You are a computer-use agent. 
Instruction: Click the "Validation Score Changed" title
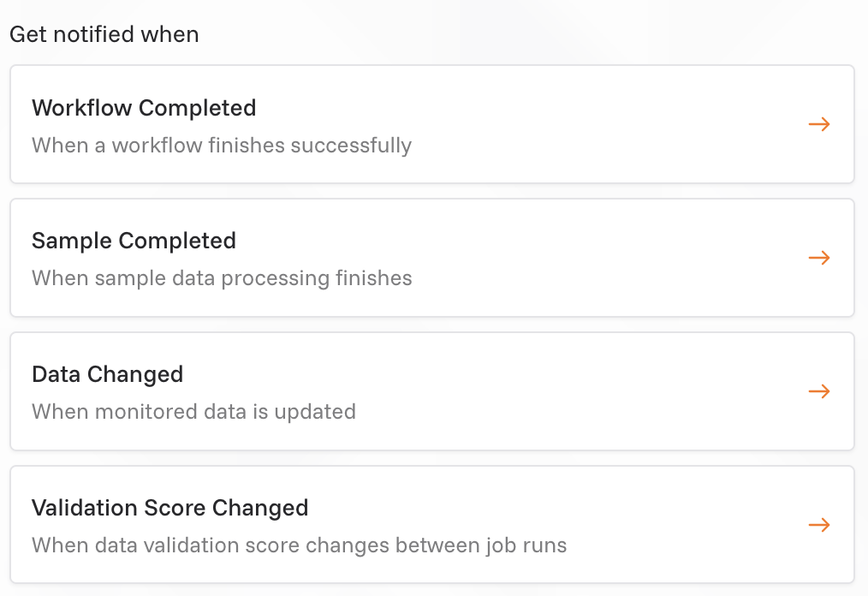[169, 508]
